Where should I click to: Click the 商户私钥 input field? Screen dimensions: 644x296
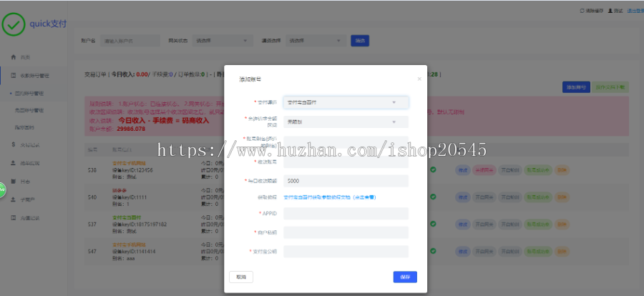[346, 232]
